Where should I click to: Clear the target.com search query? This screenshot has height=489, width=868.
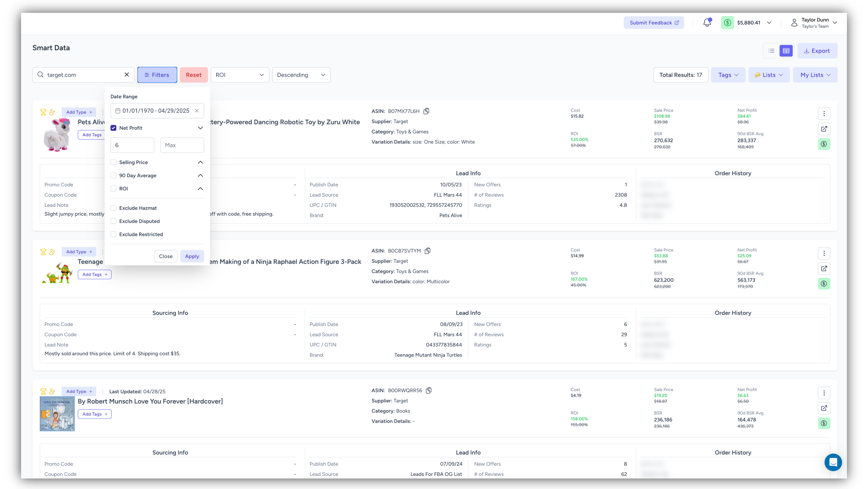127,75
